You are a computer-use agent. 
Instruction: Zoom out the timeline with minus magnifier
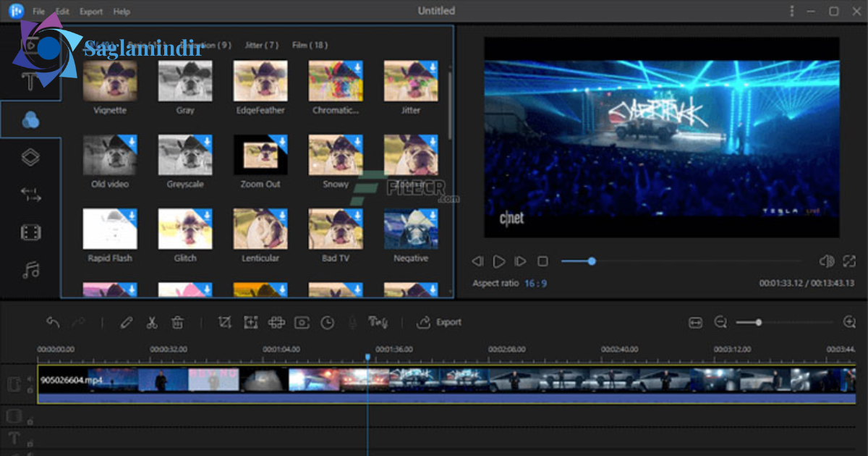720,322
